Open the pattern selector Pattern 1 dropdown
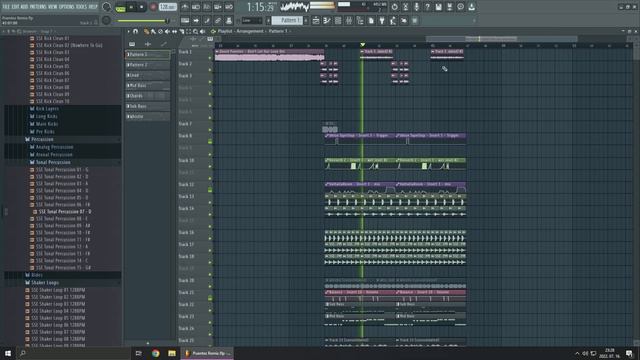The height and width of the screenshot is (360, 640). (x=288, y=20)
